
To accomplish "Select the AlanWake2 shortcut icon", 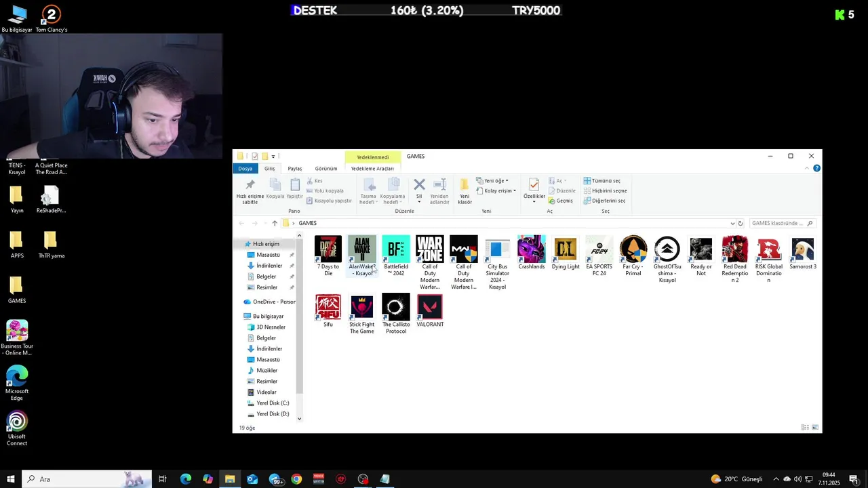I will click(362, 249).
